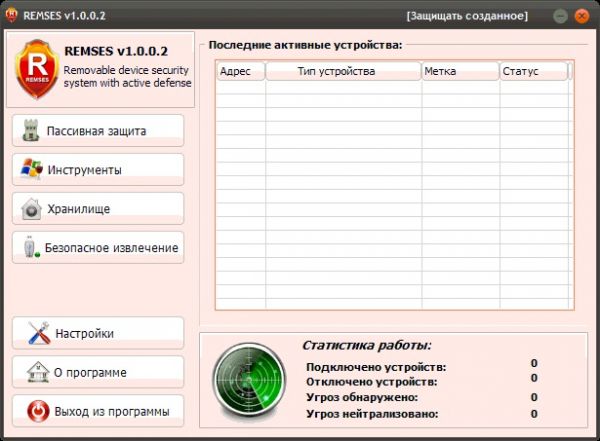
Task: Click the Windows flag icon beside Инструменты
Action: click(31, 168)
